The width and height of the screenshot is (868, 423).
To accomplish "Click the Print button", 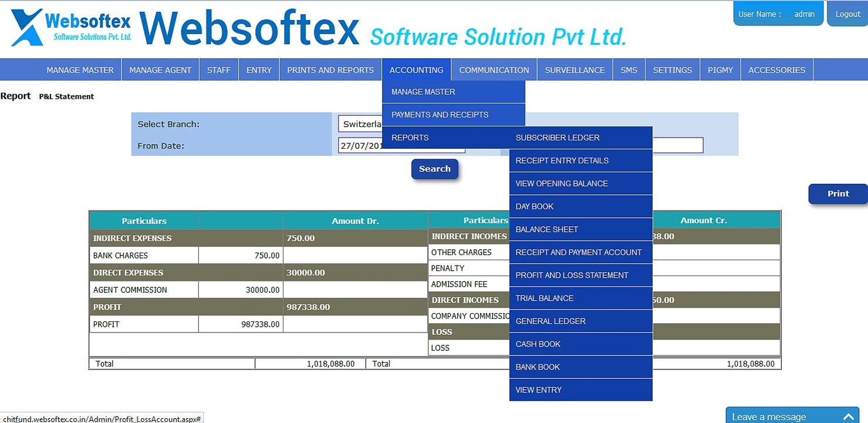I will pyautogui.click(x=838, y=194).
